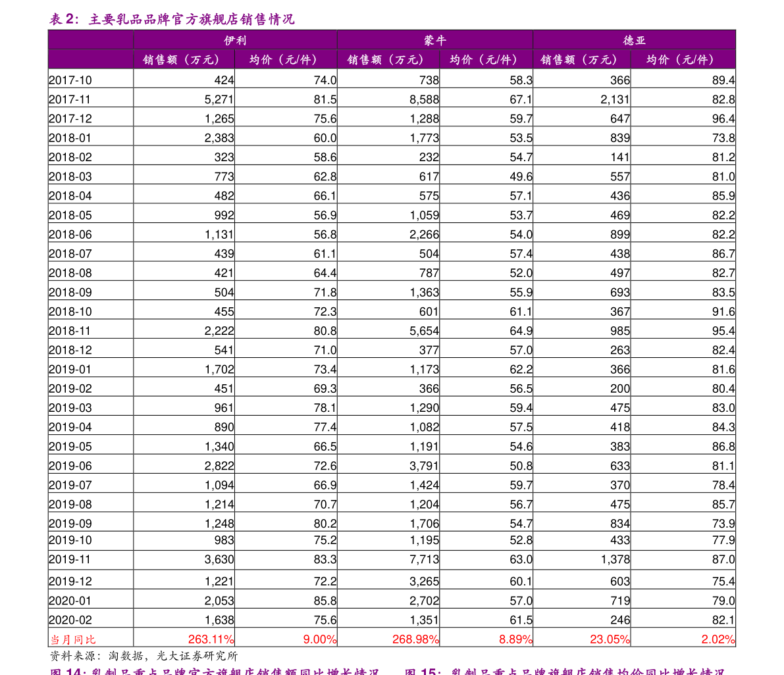
Task: Click the sales value 2,822 for 2019-06
Action: [219, 466]
